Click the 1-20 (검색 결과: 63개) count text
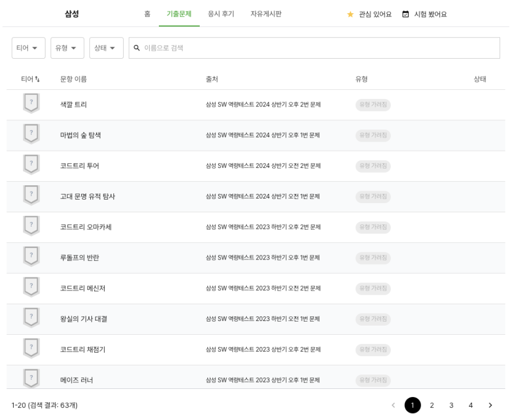The width and height of the screenshot is (518, 420). pos(44,405)
